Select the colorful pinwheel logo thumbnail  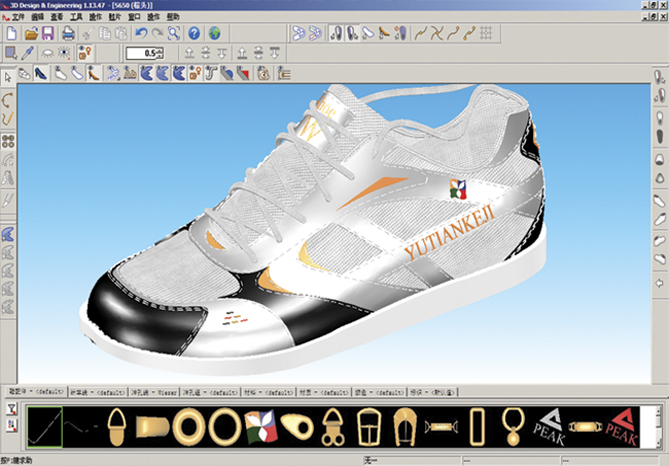click(261, 427)
